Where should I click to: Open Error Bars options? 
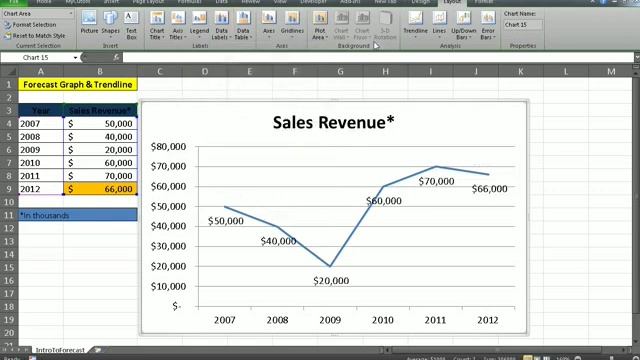pos(488,25)
